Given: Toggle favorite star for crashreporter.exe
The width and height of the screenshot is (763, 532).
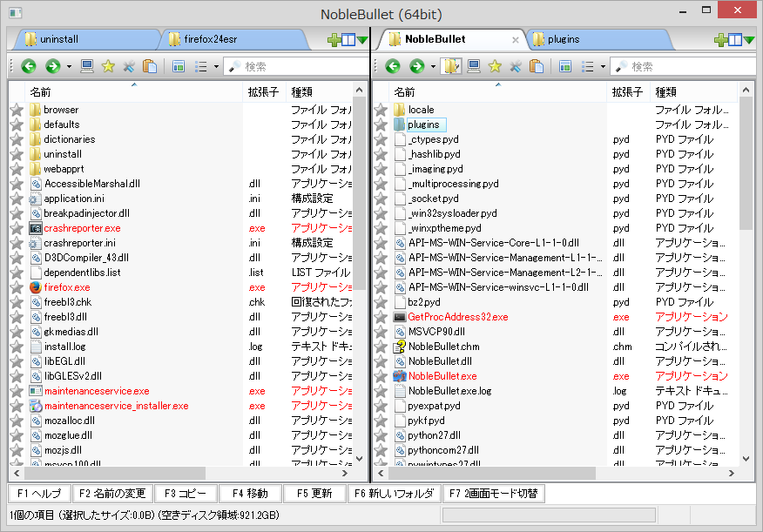Looking at the screenshot, I should (x=17, y=228).
